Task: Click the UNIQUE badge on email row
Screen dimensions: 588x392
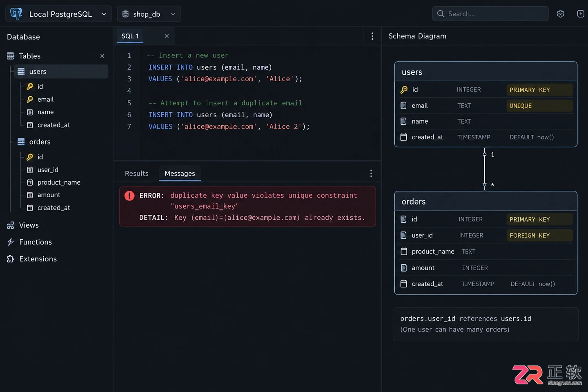Action: [539, 106]
